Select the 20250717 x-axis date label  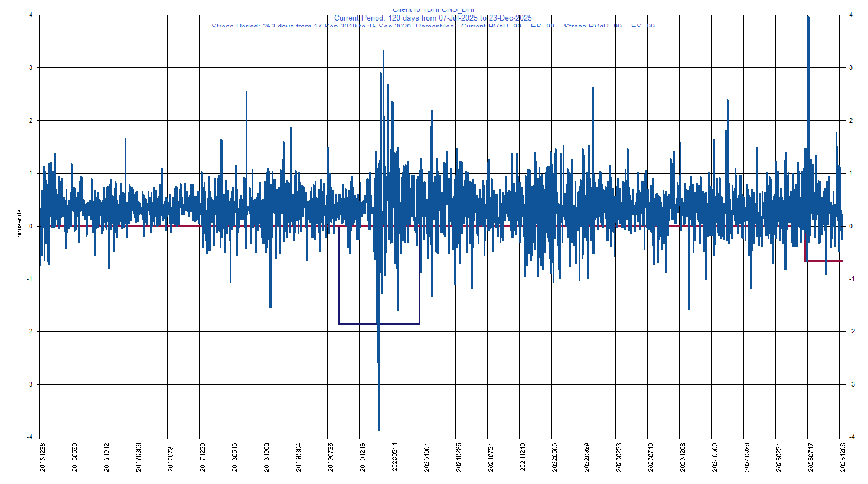[x=810, y=457]
